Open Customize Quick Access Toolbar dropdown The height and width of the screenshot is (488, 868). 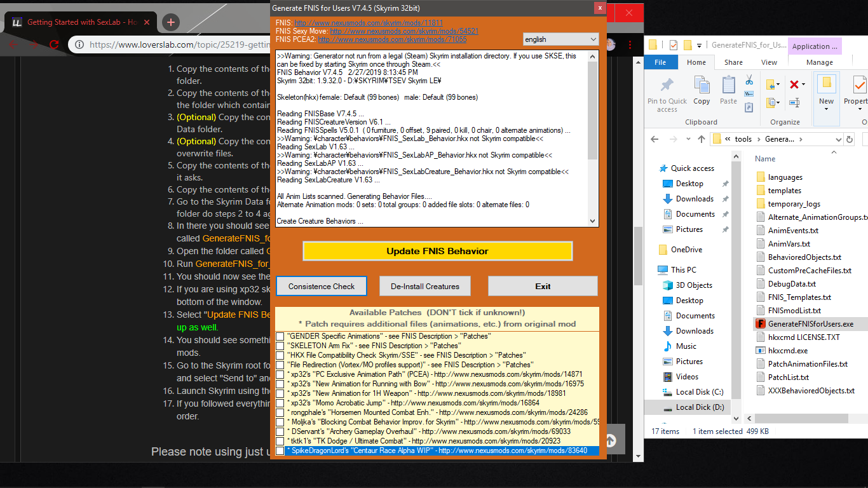click(x=699, y=45)
